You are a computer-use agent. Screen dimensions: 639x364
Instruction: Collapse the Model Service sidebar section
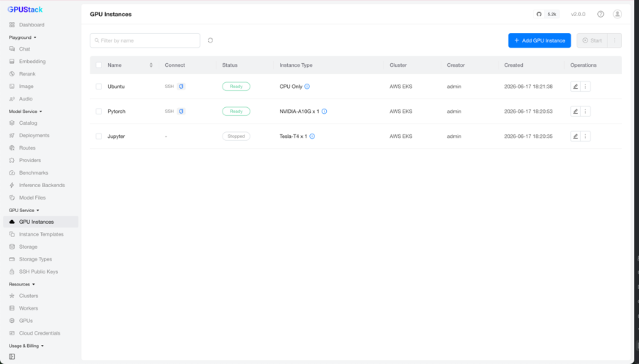[25, 111]
